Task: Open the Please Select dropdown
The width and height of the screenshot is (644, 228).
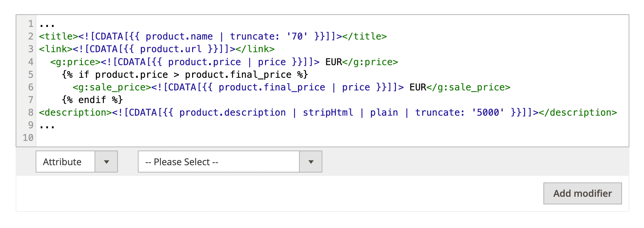Action: 230,162
